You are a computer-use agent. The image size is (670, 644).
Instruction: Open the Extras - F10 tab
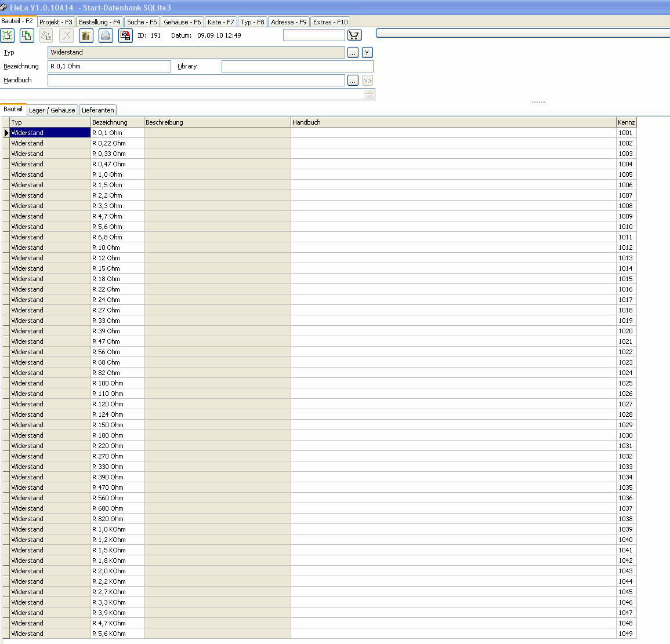[330, 22]
